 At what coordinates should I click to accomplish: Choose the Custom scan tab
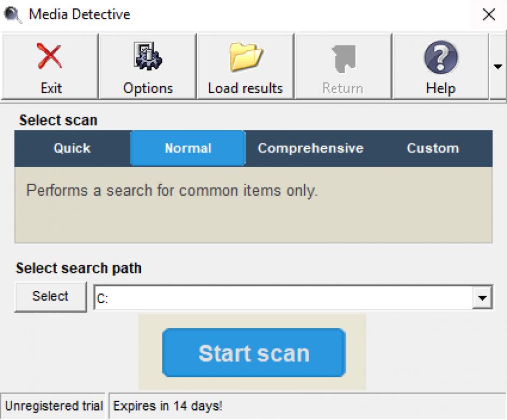click(x=433, y=148)
